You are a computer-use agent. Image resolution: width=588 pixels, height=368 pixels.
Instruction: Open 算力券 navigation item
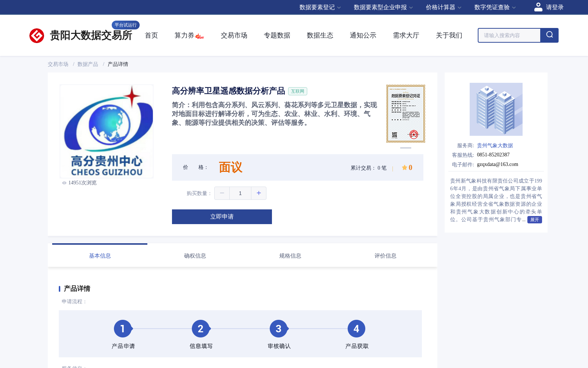coord(184,35)
